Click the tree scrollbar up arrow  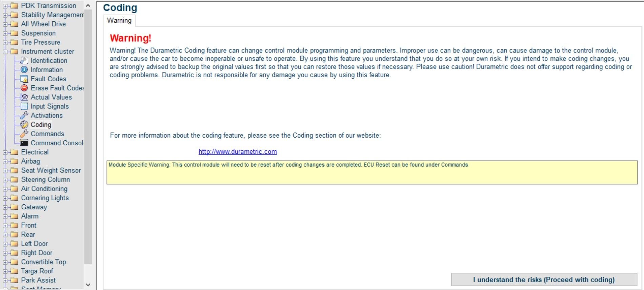(88, 5)
